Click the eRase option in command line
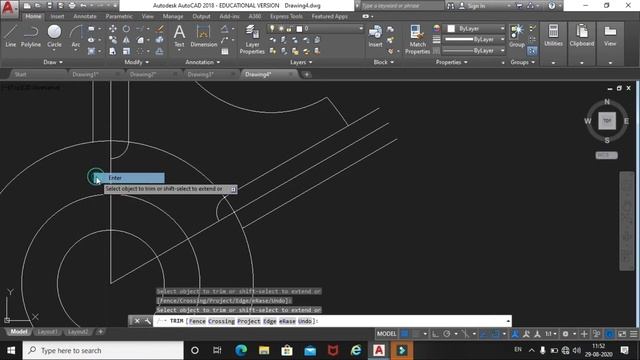640x360 pixels. (287, 321)
